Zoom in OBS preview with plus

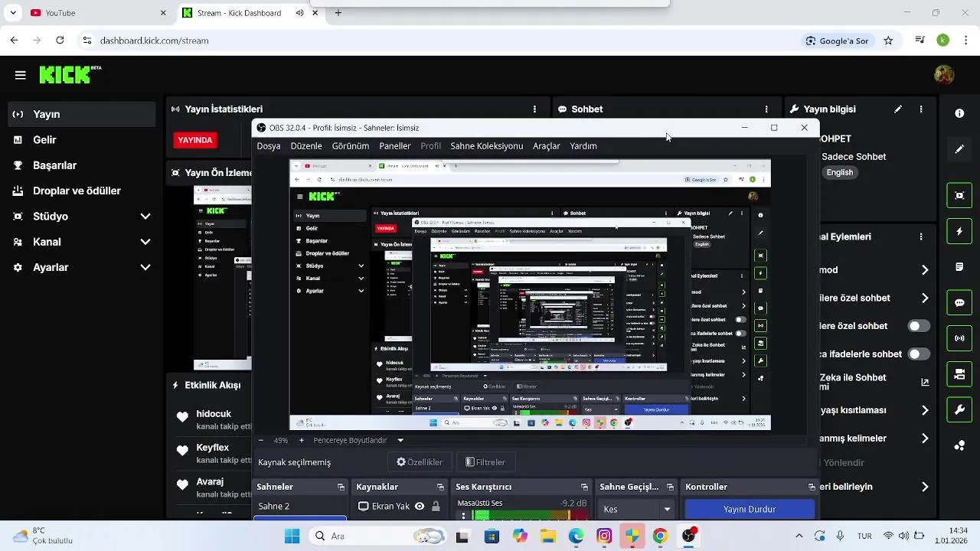click(x=301, y=441)
